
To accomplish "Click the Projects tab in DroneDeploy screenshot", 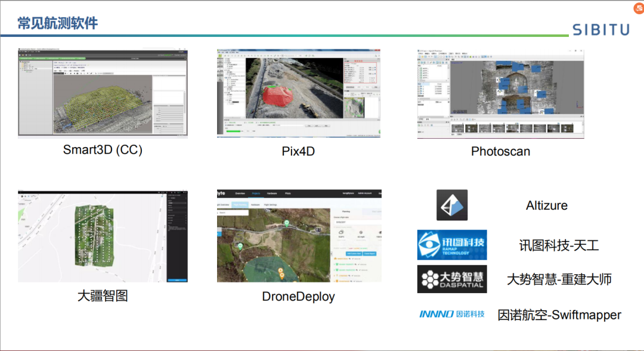I will point(256,193).
